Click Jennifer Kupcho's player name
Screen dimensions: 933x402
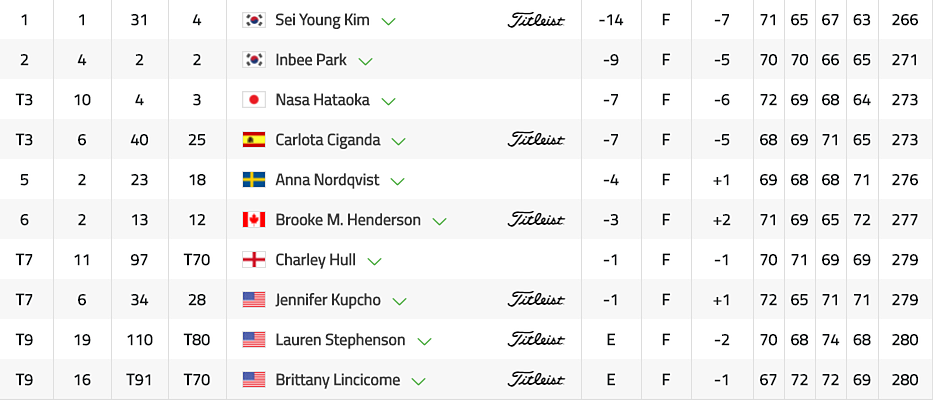(x=328, y=300)
